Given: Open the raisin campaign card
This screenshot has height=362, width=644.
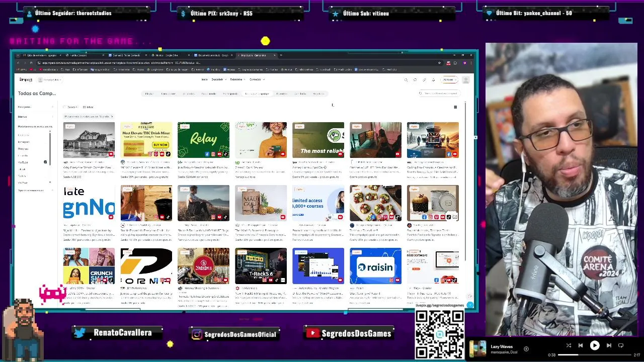Looking at the screenshot, I should tap(375, 266).
